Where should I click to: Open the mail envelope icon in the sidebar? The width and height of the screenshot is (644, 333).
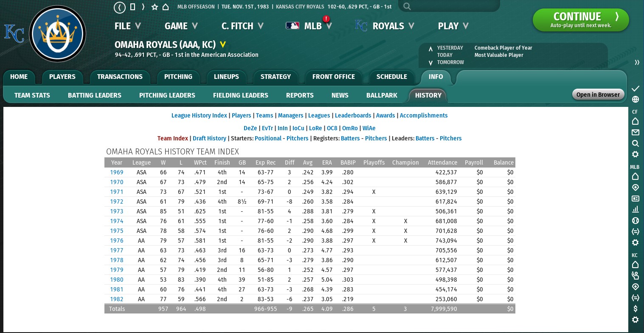coord(635,132)
